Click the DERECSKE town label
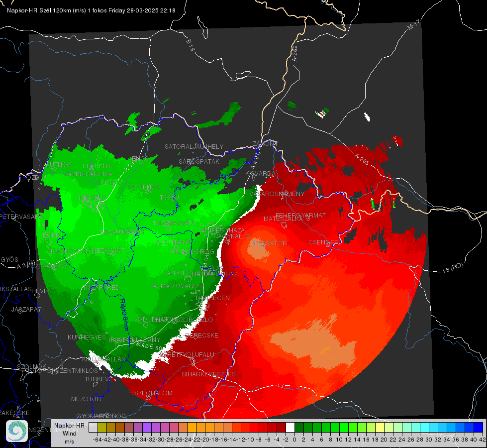This screenshot has width=487, height=448. (201, 335)
